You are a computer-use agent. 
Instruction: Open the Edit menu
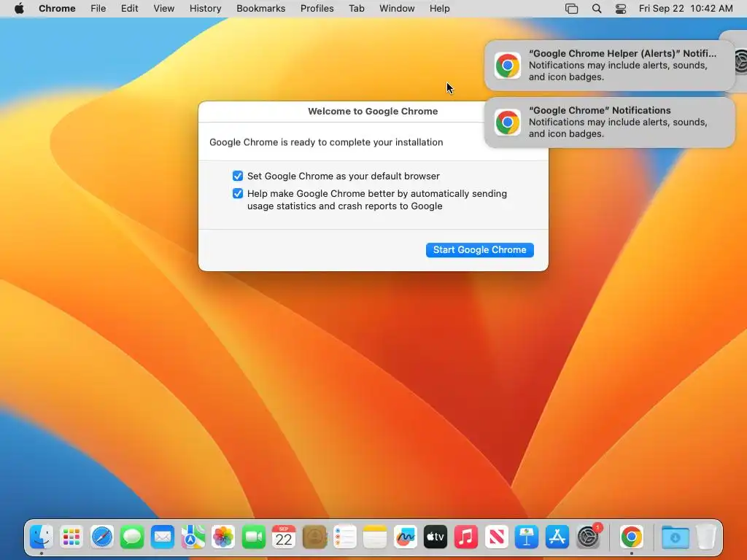[x=130, y=9]
